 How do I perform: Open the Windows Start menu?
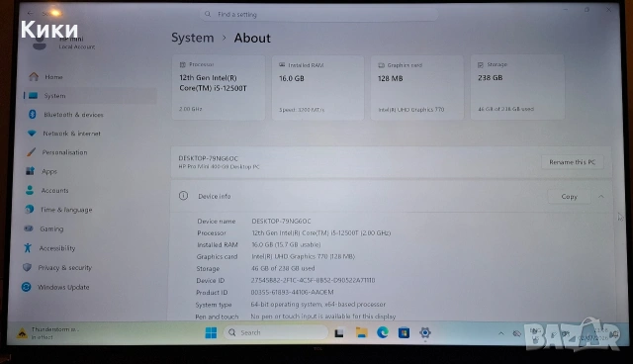click(x=211, y=332)
